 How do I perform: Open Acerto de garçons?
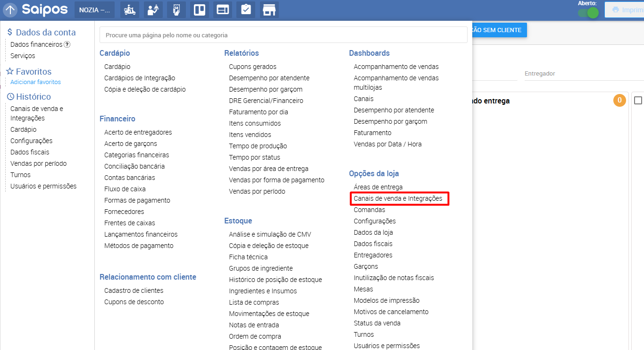click(x=131, y=144)
